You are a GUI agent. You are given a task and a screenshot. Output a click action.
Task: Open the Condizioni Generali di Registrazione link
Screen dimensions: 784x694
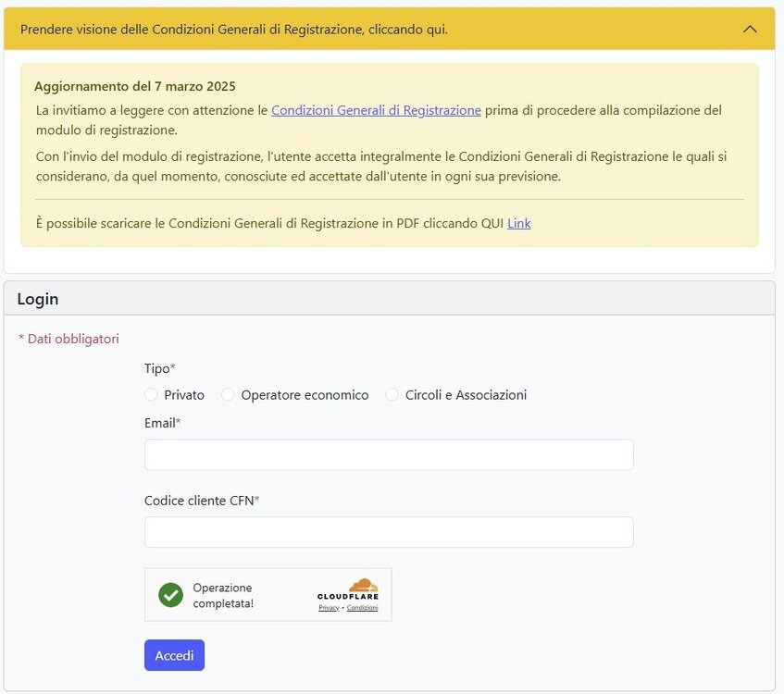point(376,110)
